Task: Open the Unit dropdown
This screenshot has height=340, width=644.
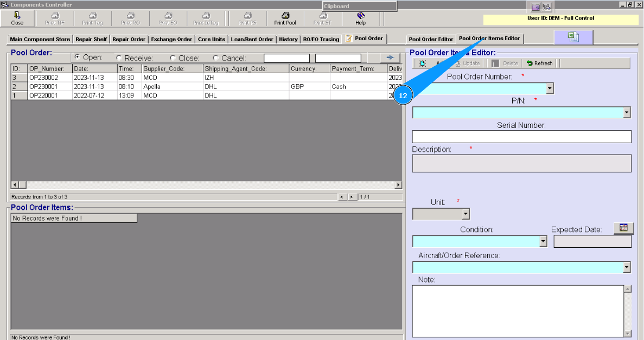Action: [466, 214]
